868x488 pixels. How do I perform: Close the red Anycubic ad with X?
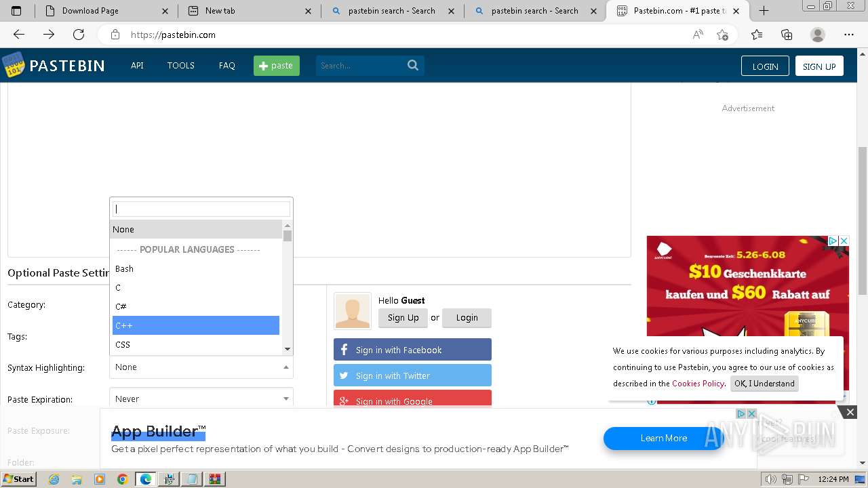click(844, 241)
